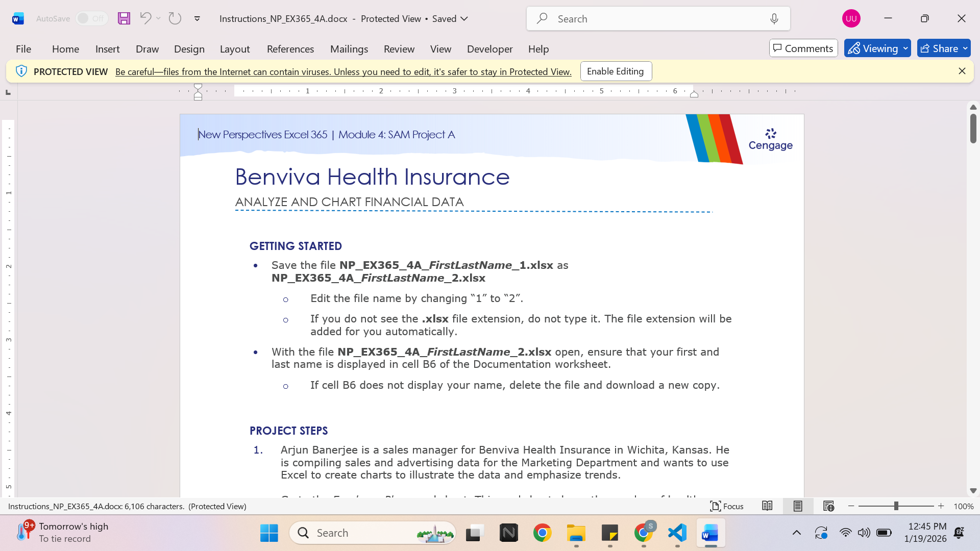Image resolution: width=980 pixels, height=551 pixels.
Task: Click the zoom slider handle
Action: pos(896,506)
